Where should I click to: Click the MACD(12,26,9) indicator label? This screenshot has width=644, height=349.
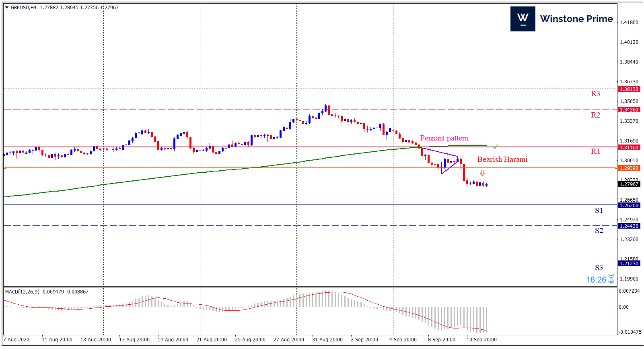pyautogui.click(x=22, y=291)
